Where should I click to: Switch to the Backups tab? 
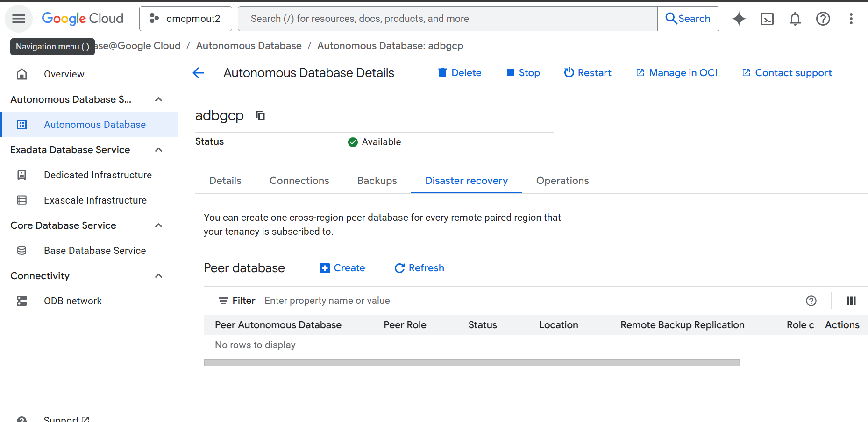377,180
